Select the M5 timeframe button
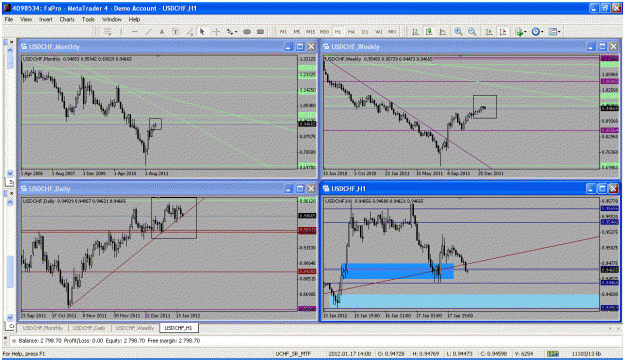 coord(297,32)
